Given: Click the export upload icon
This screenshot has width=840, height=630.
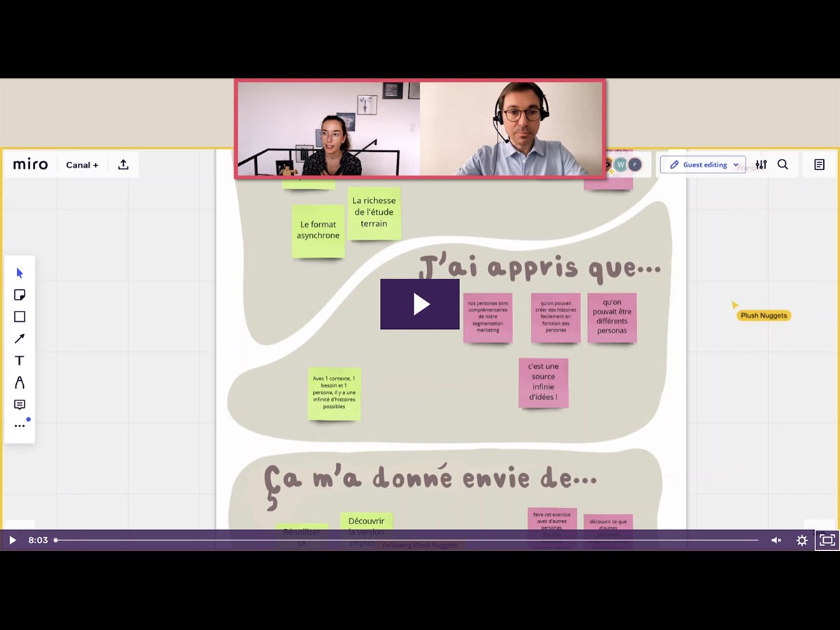Looking at the screenshot, I should click(x=123, y=164).
